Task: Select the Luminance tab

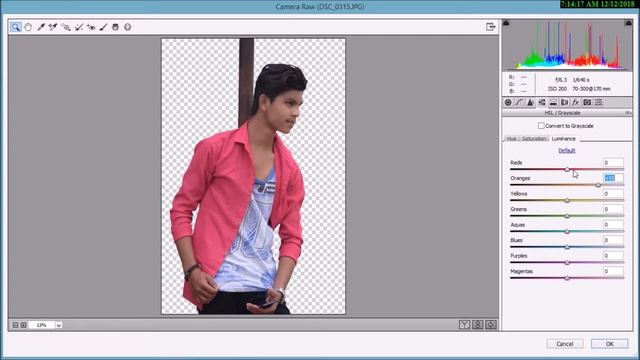Action: [564, 139]
